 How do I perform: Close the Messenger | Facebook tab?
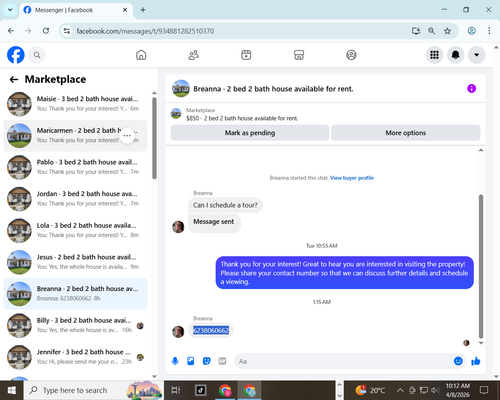125,10
